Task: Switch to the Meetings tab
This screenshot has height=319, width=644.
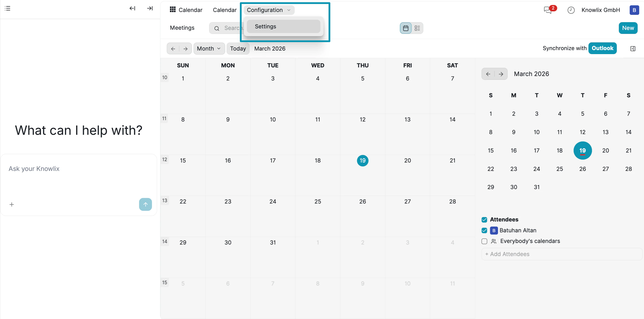Action: (182, 28)
